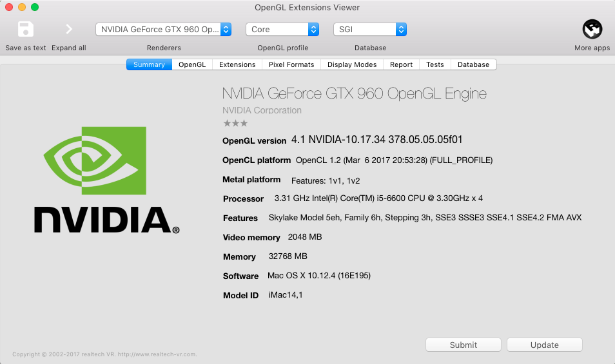Show the Database tab
This screenshot has height=364, width=615.
click(473, 64)
